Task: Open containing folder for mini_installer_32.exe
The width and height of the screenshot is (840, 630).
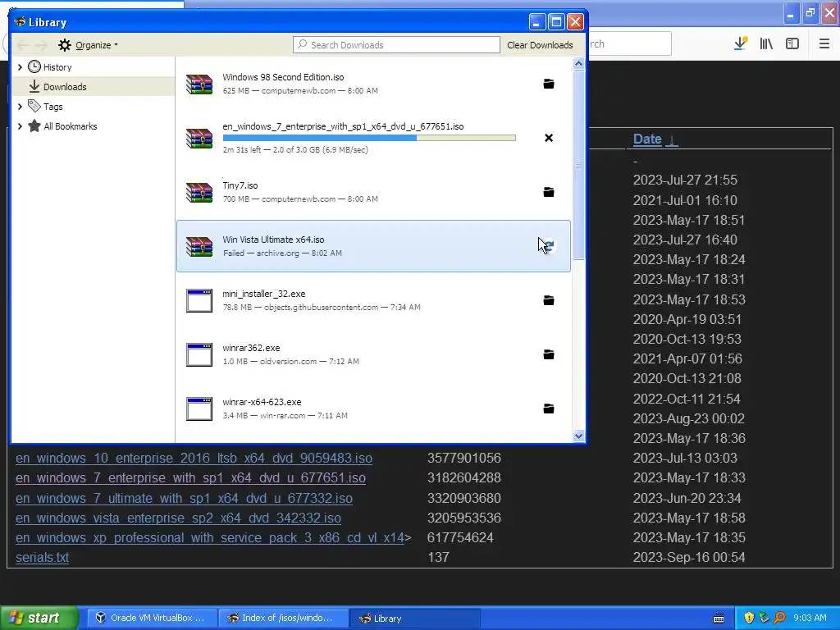Action: (549, 300)
